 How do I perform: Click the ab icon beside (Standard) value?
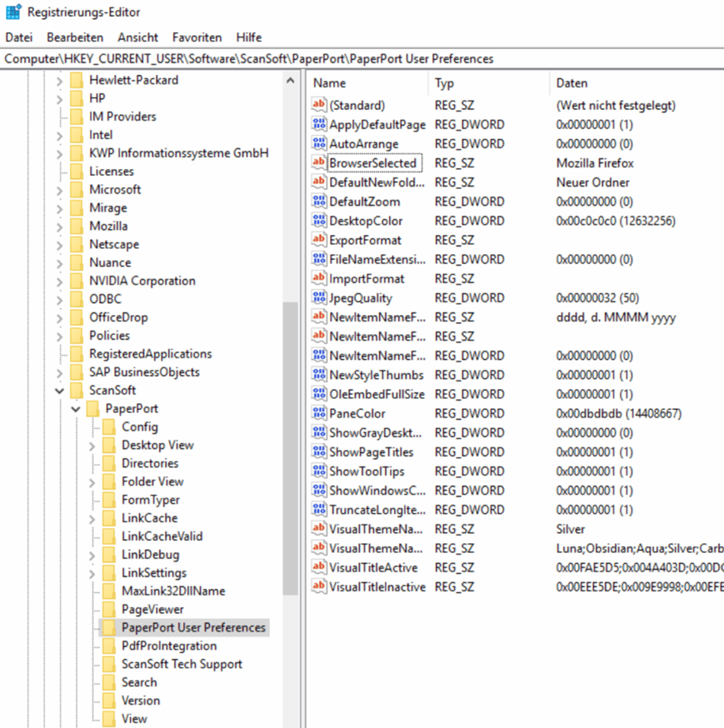[317, 105]
